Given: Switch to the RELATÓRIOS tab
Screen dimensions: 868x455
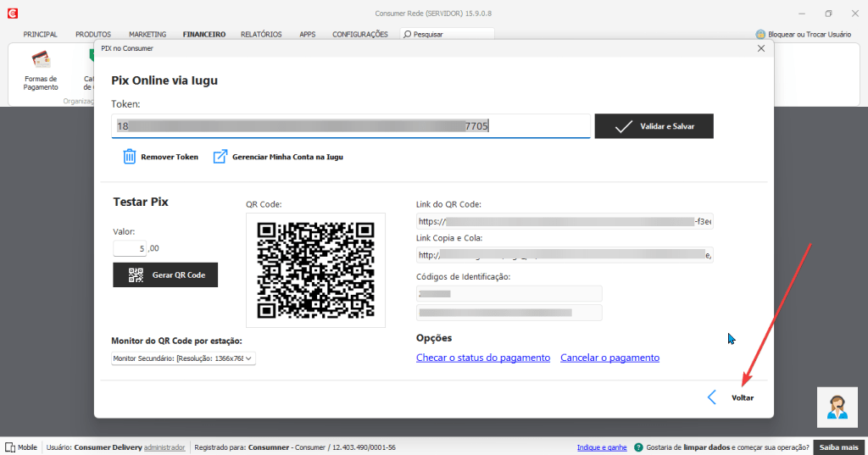Looking at the screenshot, I should [x=261, y=35].
